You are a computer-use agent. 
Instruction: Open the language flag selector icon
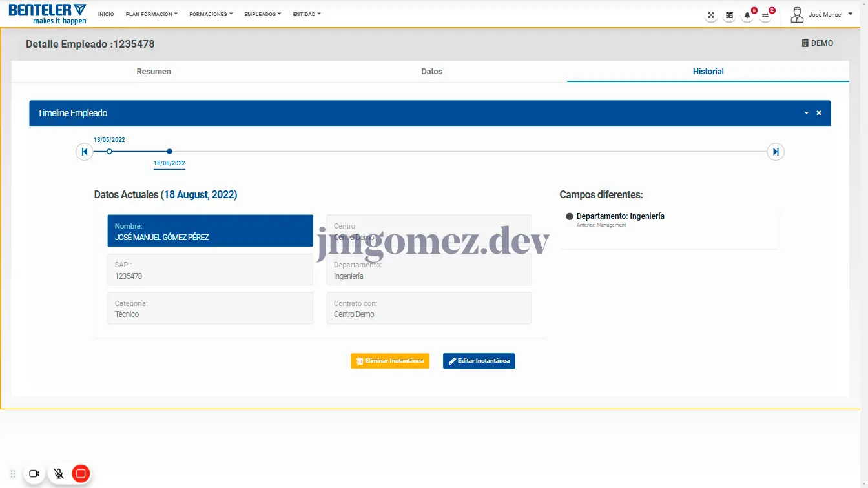tap(729, 15)
